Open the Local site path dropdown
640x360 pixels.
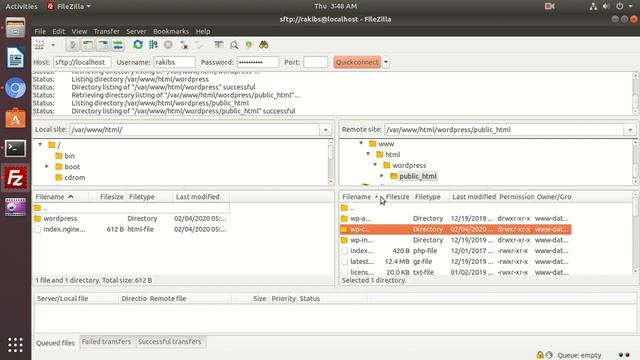(x=326, y=130)
